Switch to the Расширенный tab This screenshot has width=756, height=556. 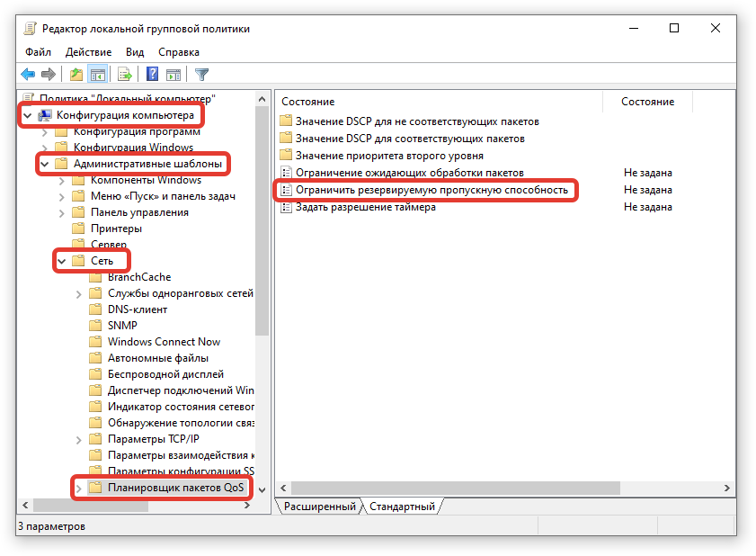pyautogui.click(x=319, y=507)
